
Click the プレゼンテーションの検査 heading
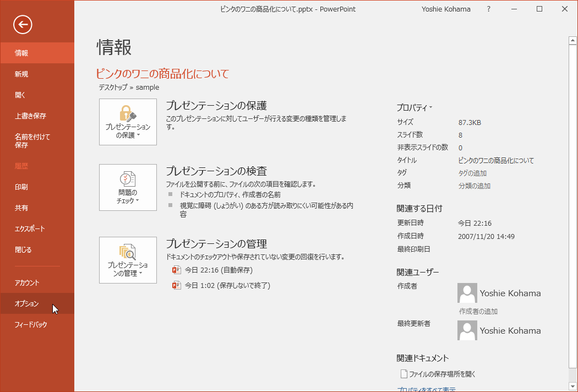pyautogui.click(x=216, y=171)
